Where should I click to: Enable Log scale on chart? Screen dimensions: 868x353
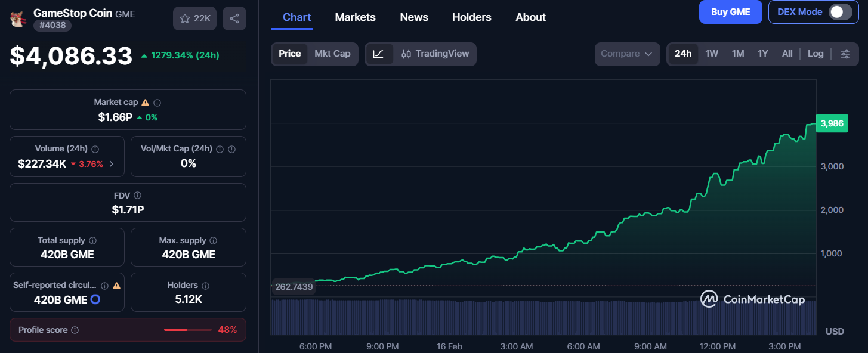point(816,54)
